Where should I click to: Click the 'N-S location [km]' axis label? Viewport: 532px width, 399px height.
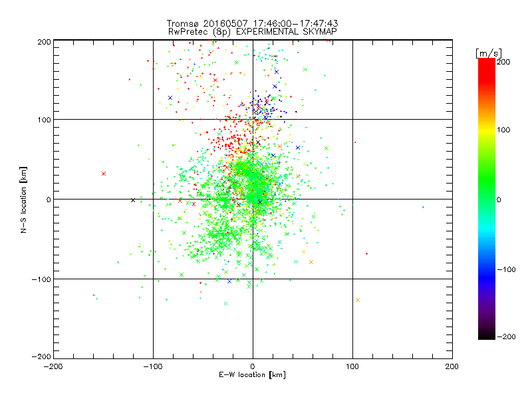pos(23,199)
